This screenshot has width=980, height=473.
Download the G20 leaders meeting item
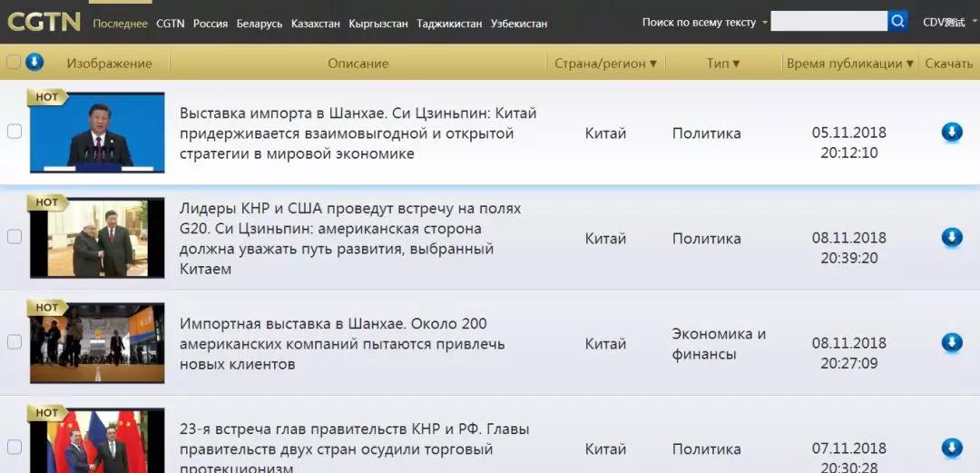pos(952,238)
